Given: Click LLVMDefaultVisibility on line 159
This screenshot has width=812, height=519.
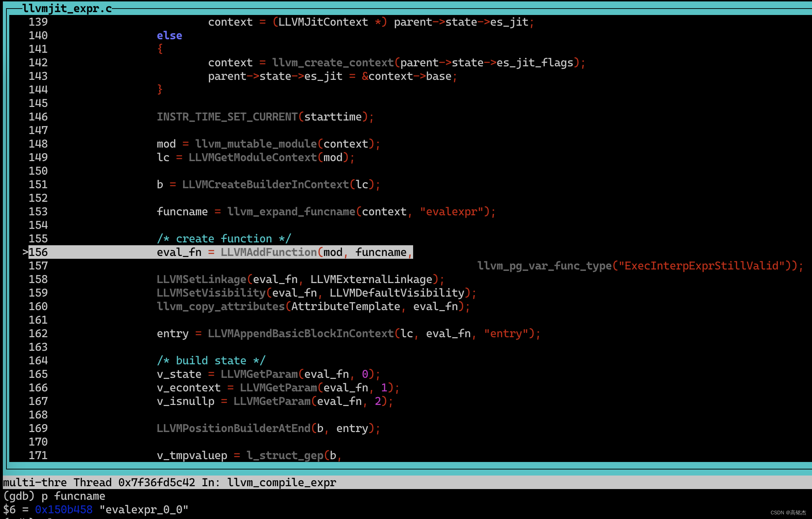Looking at the screenshot, I should click(x=397, y=293).
